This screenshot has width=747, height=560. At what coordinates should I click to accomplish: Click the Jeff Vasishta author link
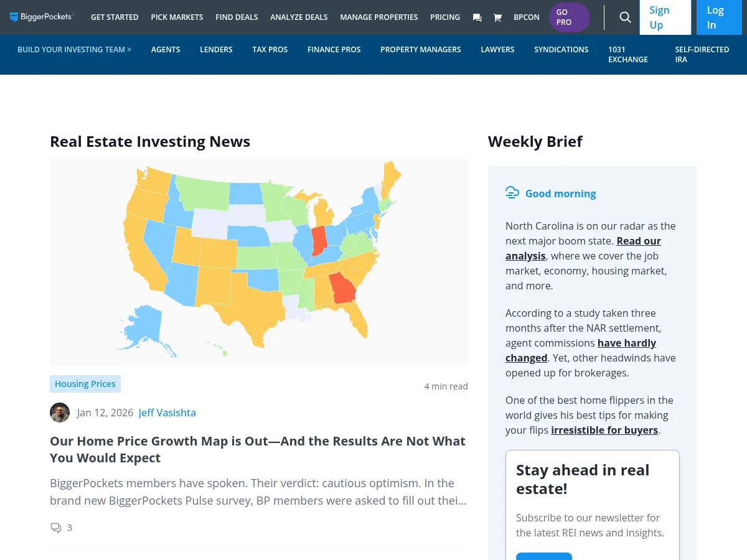[x=167, y=413]
